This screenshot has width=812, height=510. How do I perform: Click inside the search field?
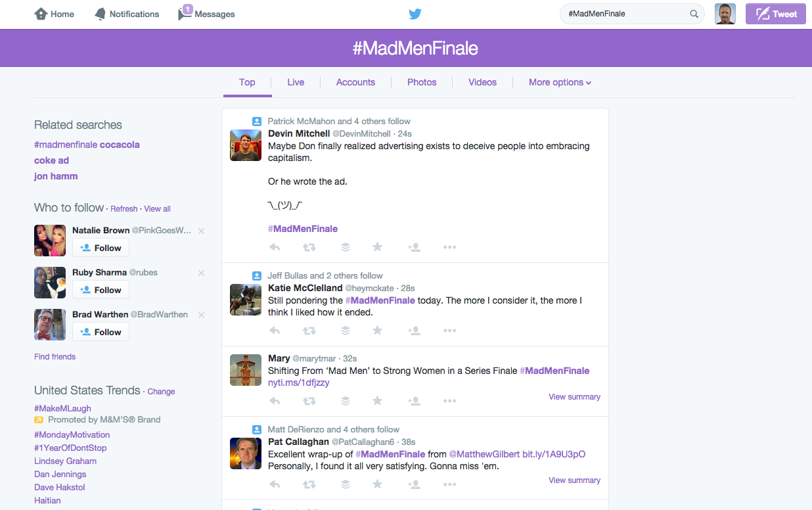click(x=624, y=13)
